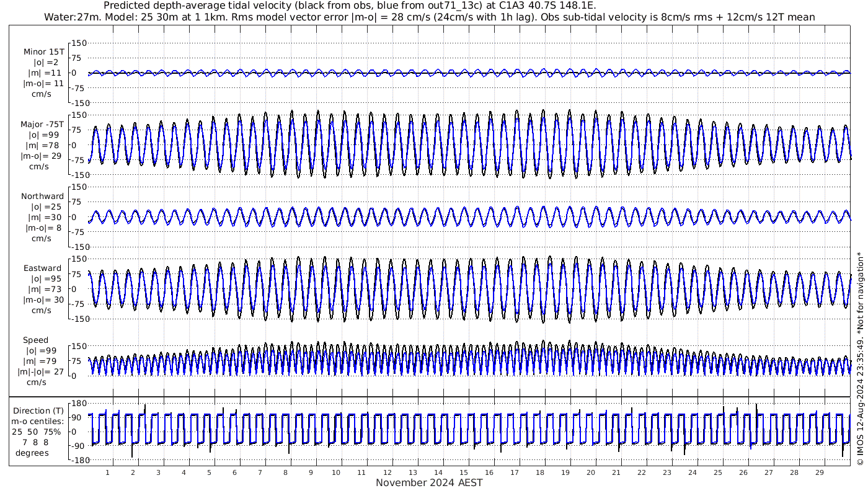The image size is (868, 496).
Task: Click the day '1' tick label
Action: pos(108,472)
